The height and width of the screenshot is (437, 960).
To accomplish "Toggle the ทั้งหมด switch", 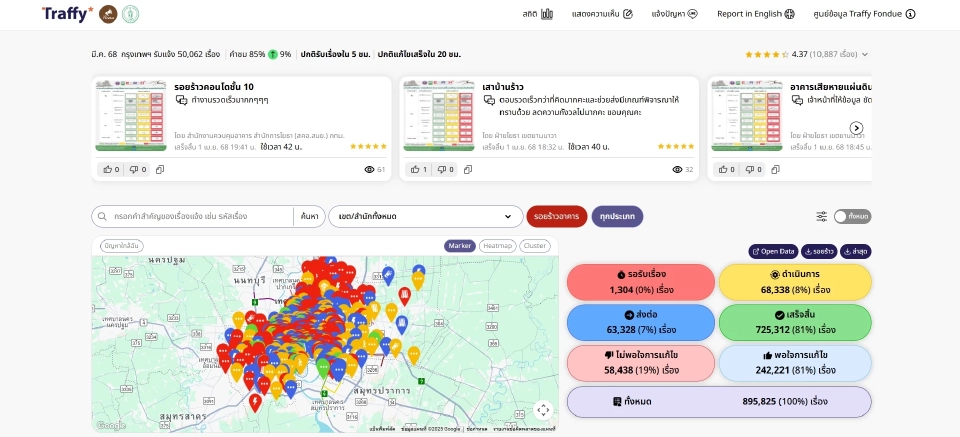I will [x=852, y=216].
